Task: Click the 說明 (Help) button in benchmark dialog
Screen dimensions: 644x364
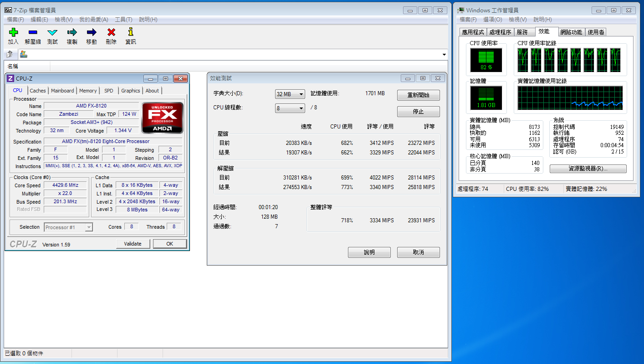Action: click(x=369, y=252)
